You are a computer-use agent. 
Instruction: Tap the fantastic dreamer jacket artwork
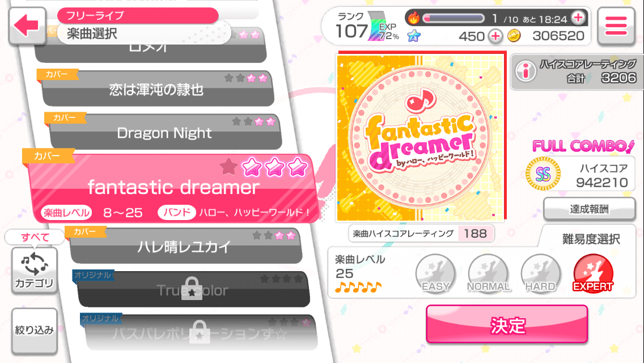[421, 137]
